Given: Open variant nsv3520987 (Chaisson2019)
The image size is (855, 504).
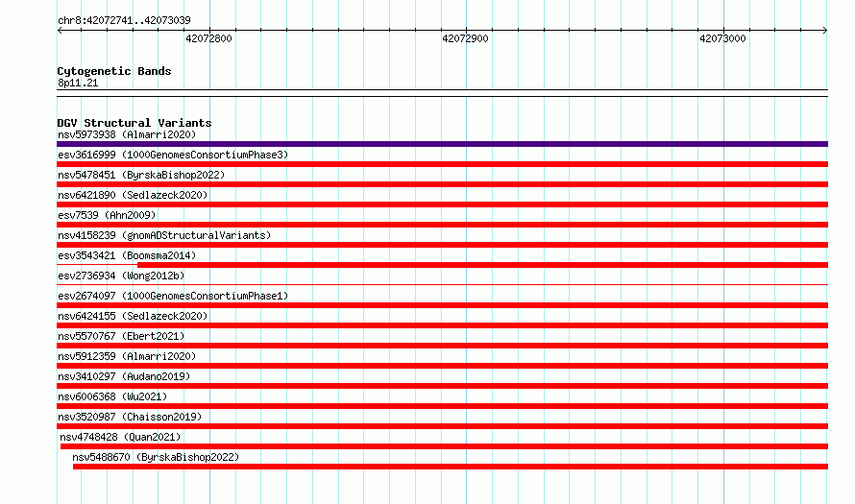Looking at the screenshot, I should [130, 417].
